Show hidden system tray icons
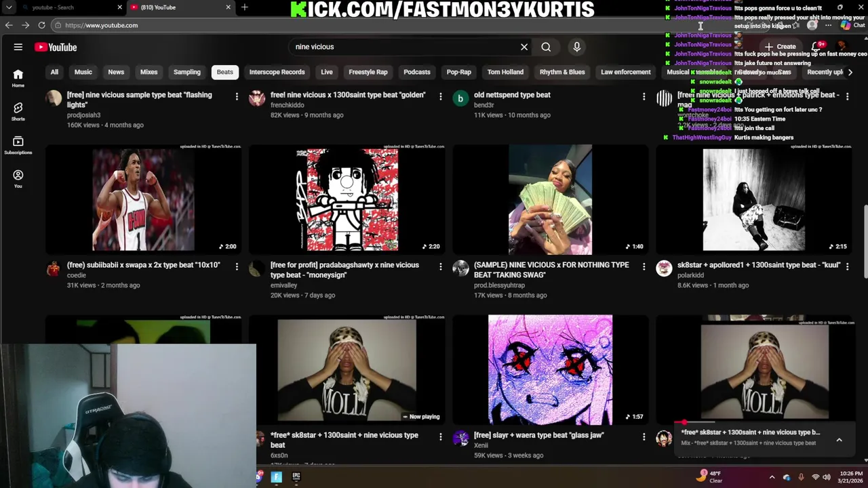 [x=772, y=477]
